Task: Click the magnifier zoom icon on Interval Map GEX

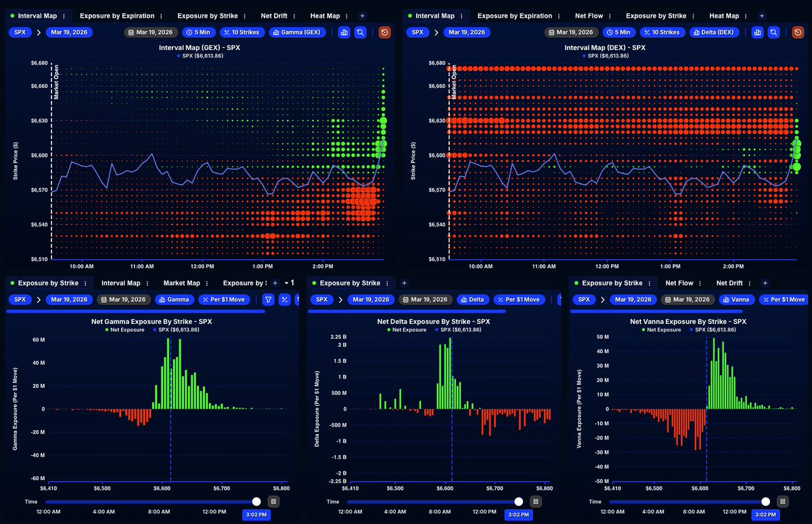Action: (361, 32)
